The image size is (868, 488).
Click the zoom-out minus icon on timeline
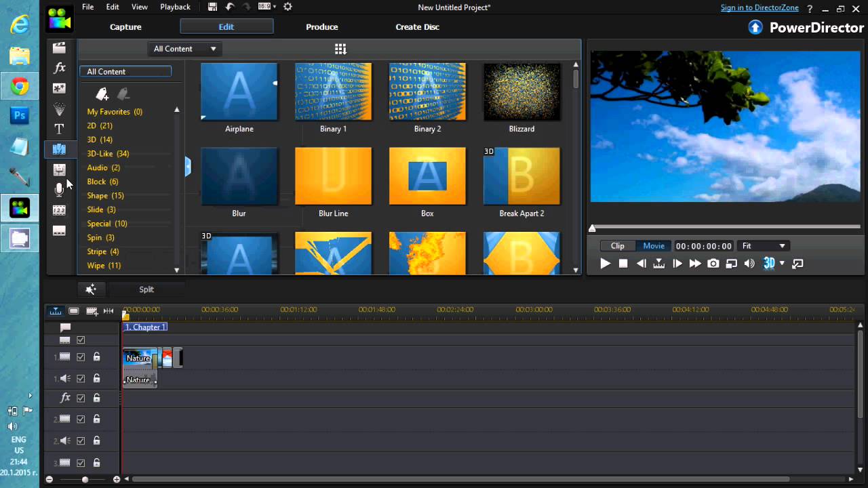pos(49,479)
